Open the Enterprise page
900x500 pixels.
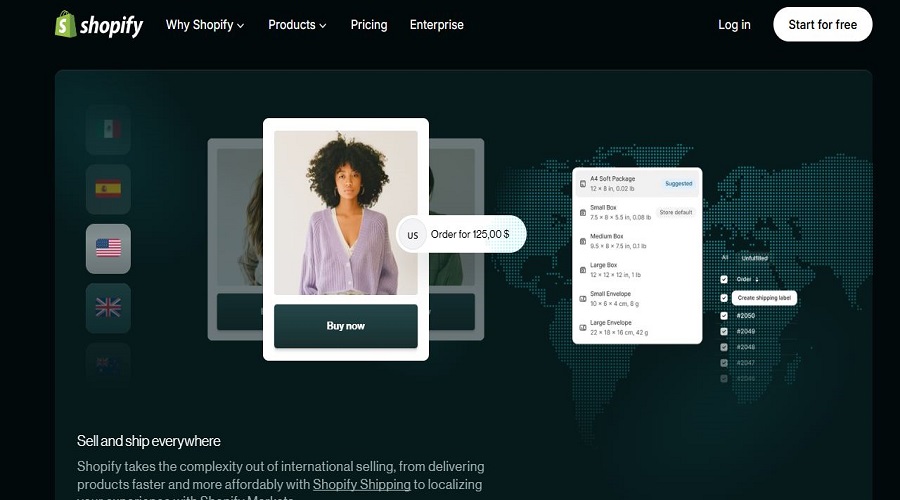coord(437,25)
